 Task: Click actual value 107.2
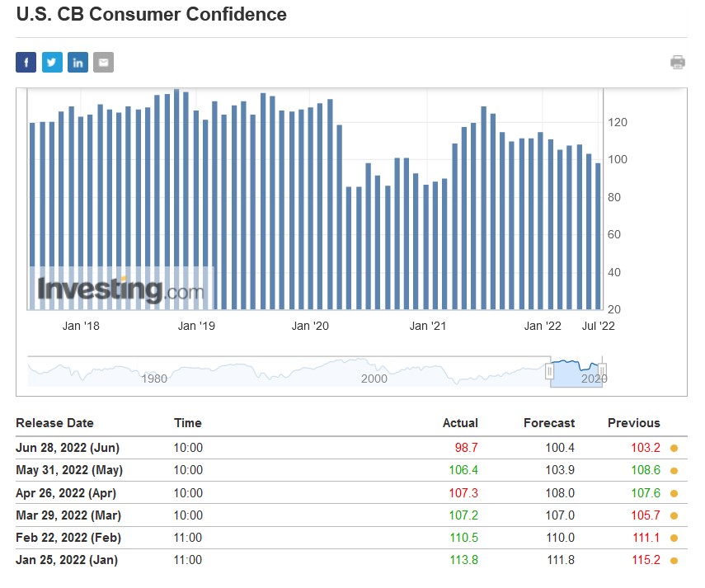click(463, 515)
